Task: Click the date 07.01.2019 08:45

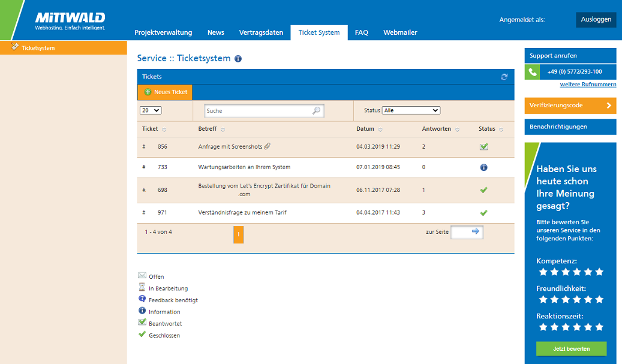Action: 378,167
